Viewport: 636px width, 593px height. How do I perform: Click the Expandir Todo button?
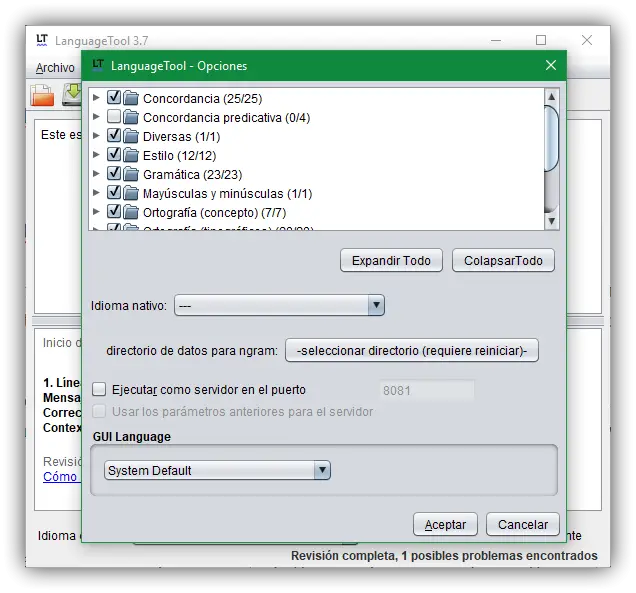pos(391,260)
